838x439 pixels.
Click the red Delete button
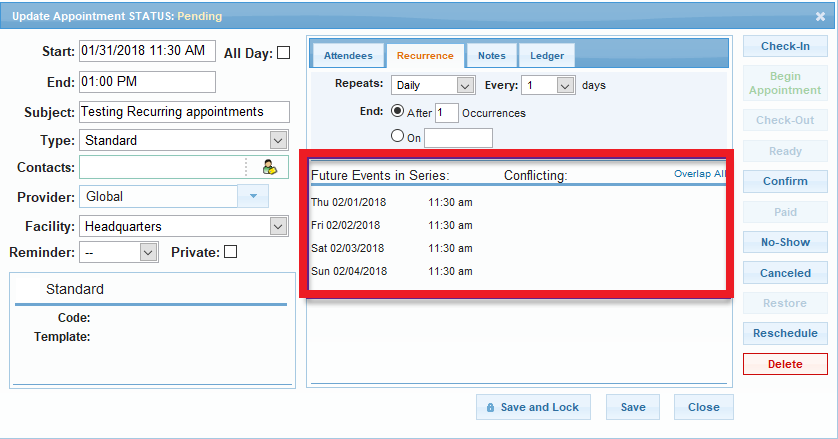click(785, 364)
